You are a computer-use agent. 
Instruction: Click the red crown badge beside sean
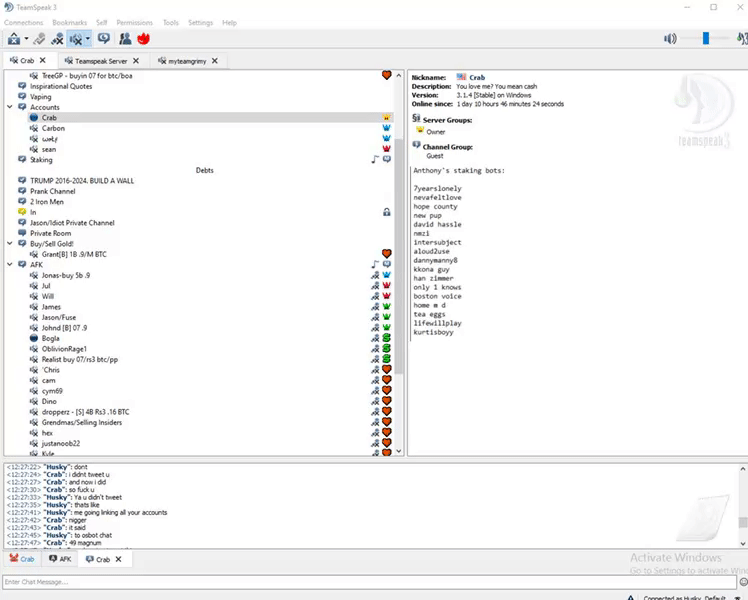(386, 149)
